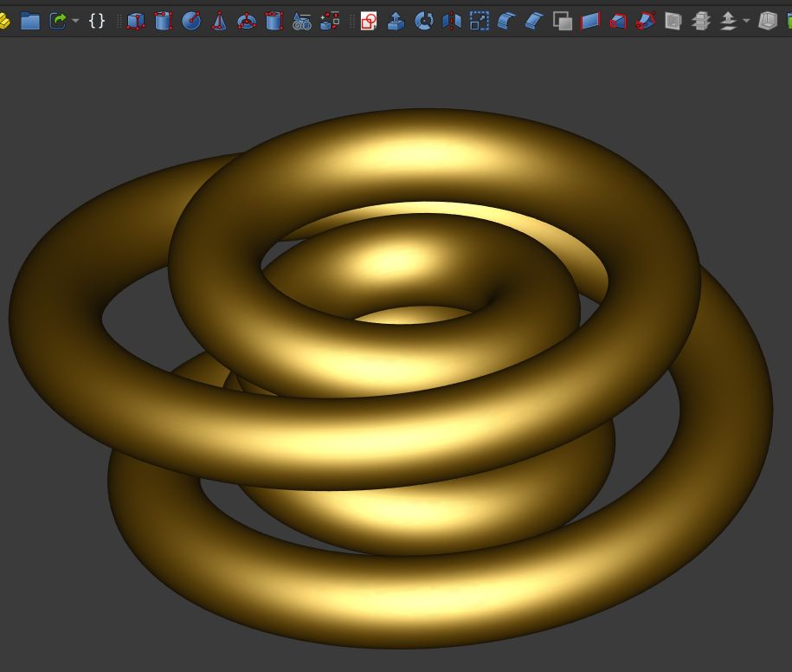The width and height of the screenshot is (792, 672).
Task: Open the dropdown arrow beside Make Link
Action: 75,22
